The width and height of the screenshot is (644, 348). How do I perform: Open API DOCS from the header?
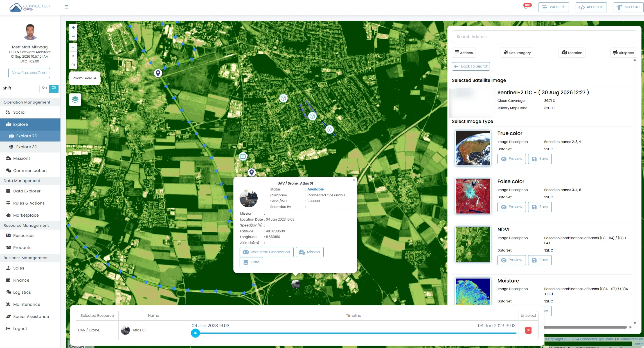coord(591,7)
